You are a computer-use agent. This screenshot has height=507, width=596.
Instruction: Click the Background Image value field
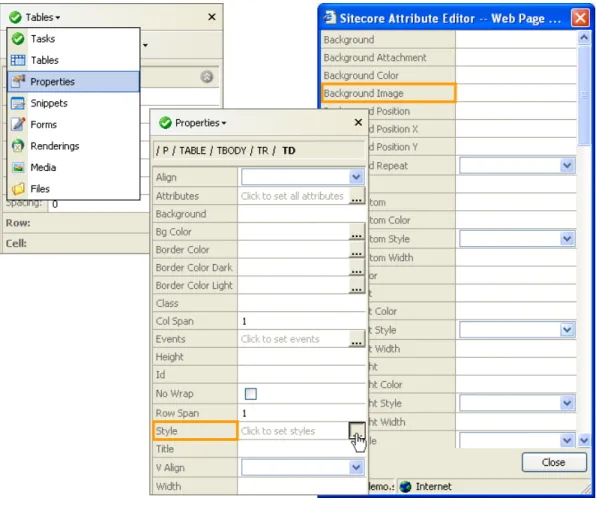click(x=516, y=93)
